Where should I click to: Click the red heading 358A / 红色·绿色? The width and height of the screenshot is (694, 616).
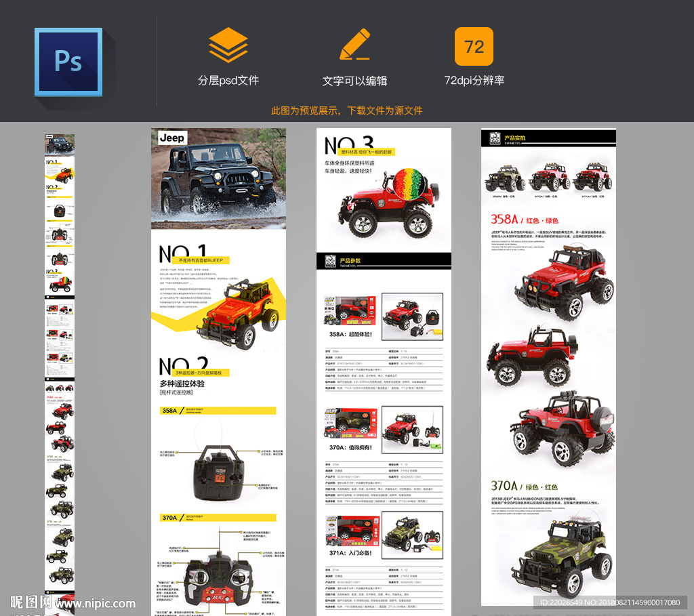[x=525, y=220]
